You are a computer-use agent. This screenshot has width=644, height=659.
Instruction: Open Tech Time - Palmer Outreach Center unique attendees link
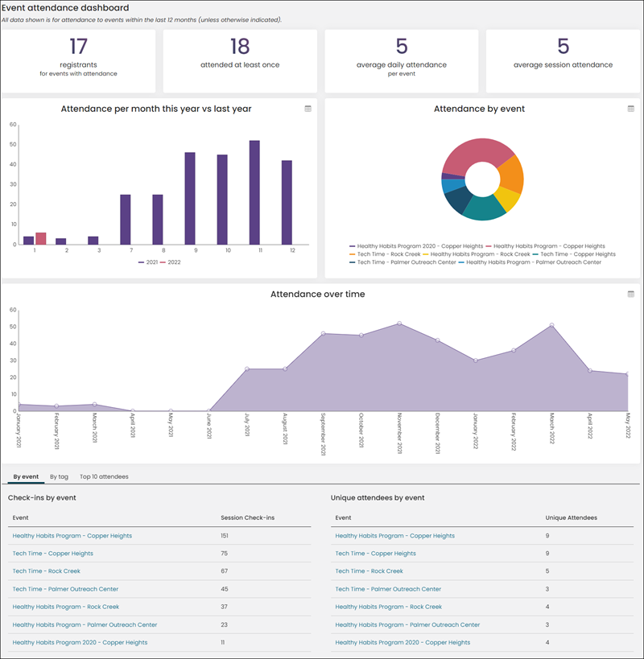388,589
